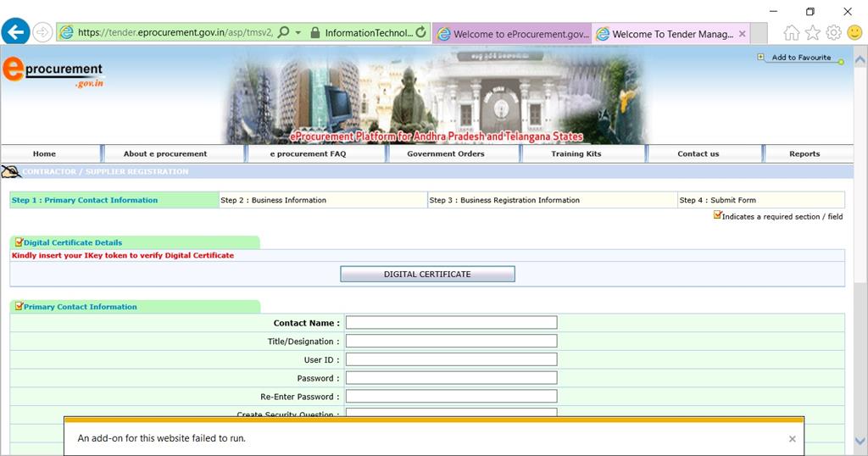The image size is (868, 456).
Task: Click the InformationTechnol... certificate label
Action: (369, 33)
